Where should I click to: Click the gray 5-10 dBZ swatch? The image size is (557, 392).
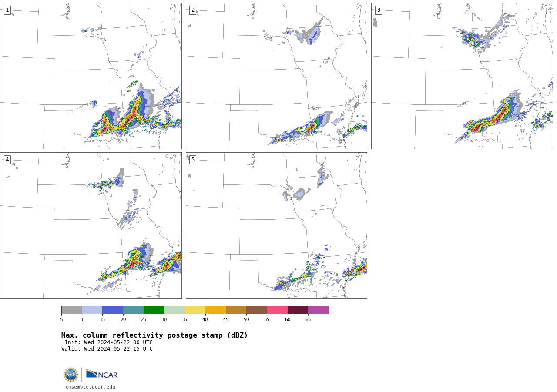72,310
